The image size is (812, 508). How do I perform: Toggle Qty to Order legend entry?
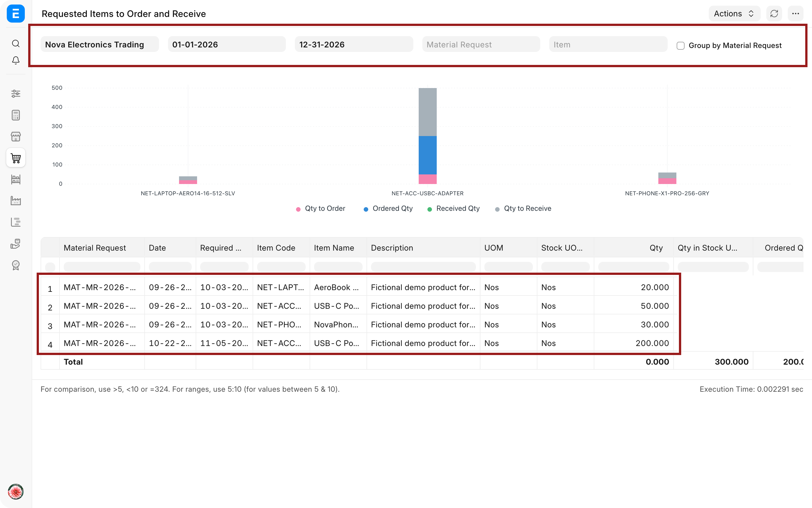tap(321, 209)
